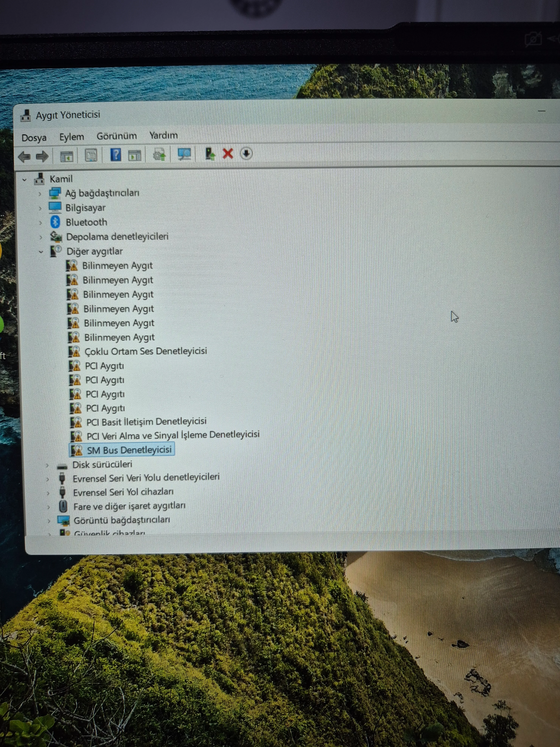560x747 pixels.
Task: Click the Back arrow toolbar icon
Action: 24,157
